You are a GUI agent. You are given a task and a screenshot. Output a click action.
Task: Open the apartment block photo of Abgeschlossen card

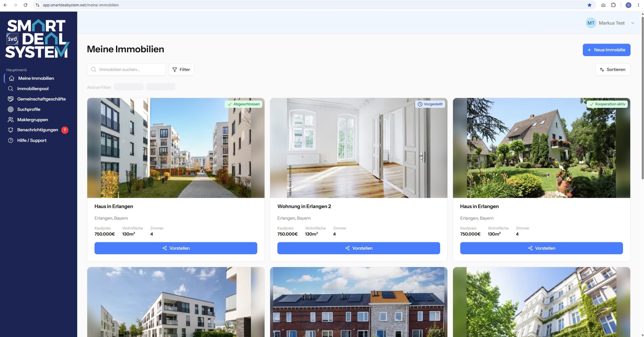click(176, 148)
